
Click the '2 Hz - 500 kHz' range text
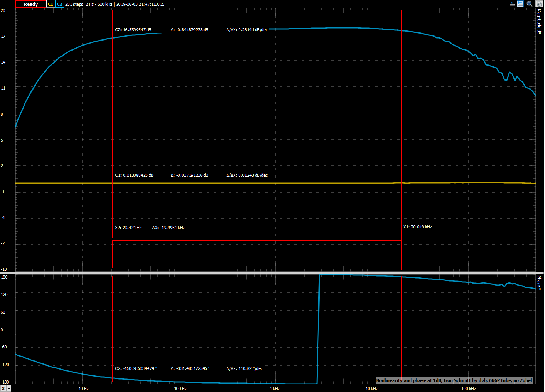pyautogui.click(x=99, y=4)
